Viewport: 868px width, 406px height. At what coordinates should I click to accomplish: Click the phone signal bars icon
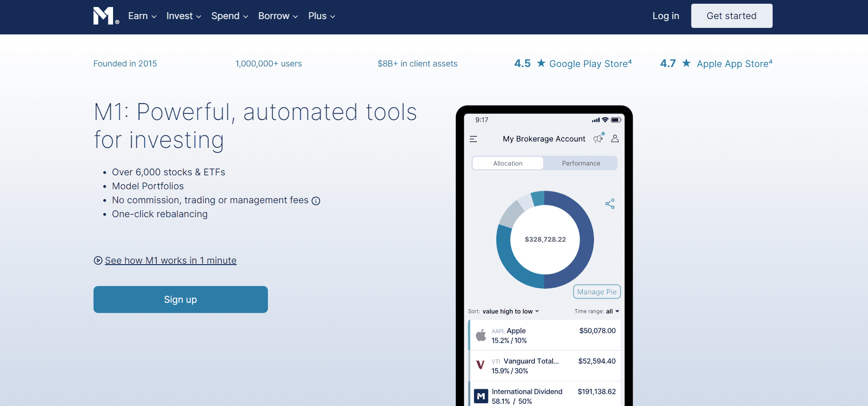(x=596, y=120)
